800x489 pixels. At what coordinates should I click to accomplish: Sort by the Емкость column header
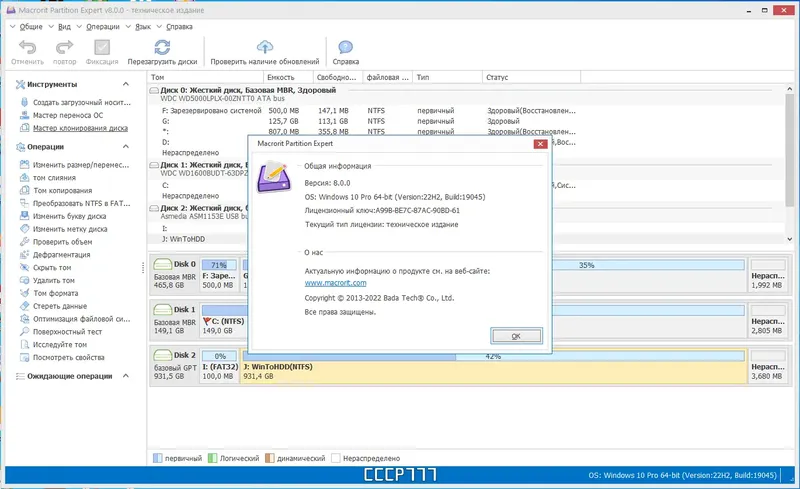[288, 77]
